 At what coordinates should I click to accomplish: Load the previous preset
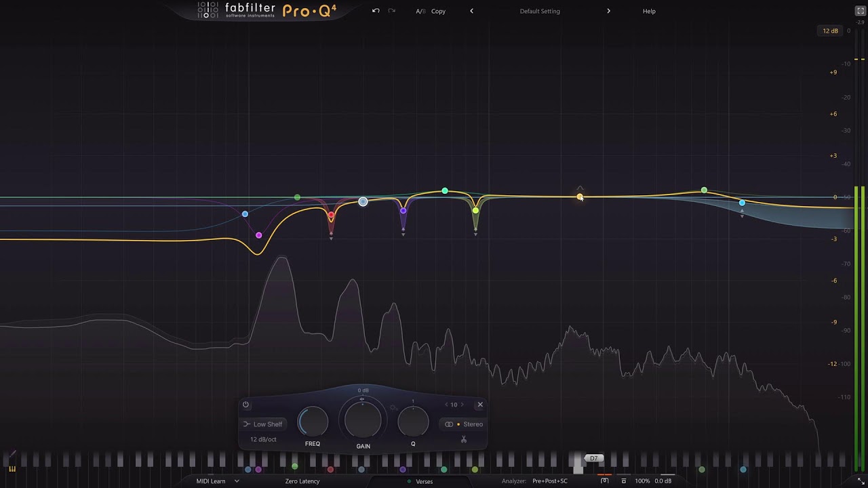tap(471, 11)
